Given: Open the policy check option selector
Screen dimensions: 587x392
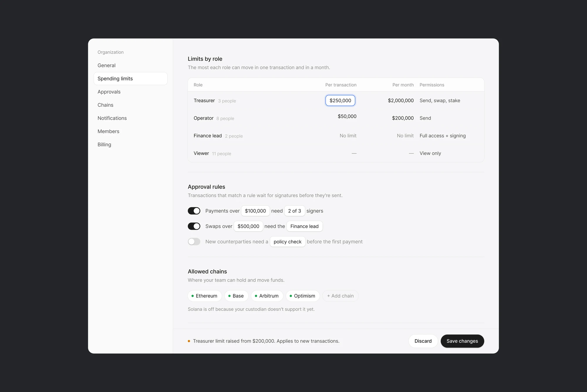Looking at the screenshot, I should tap(287, 242).
